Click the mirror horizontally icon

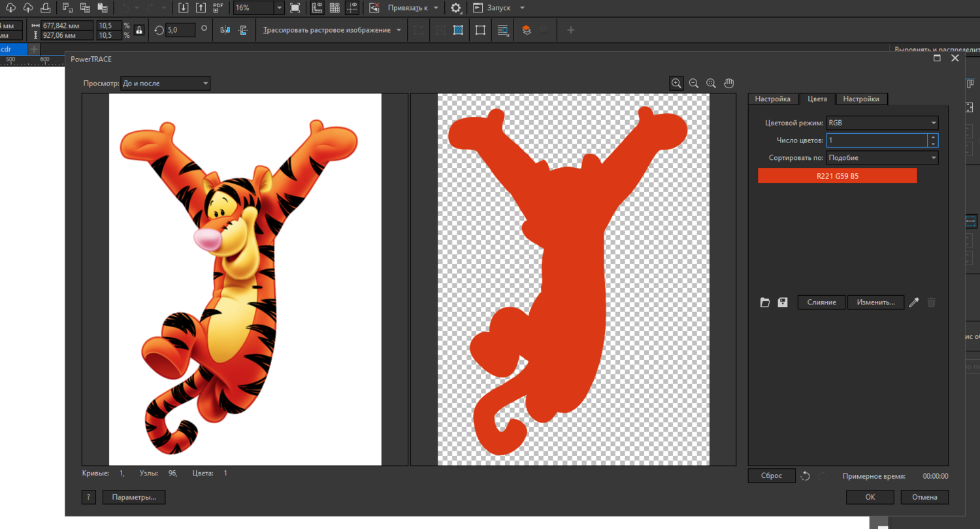(x=225, y=30)
